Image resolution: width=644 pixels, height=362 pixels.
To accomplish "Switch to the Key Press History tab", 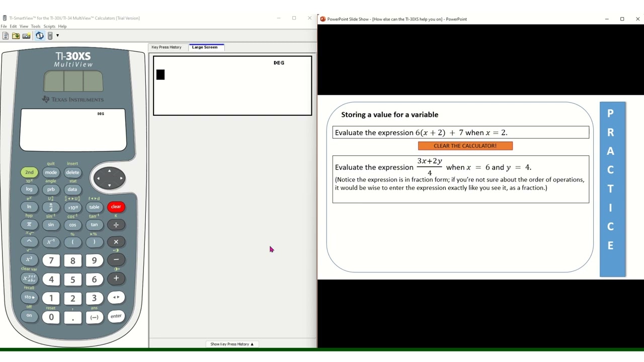I will (x=167, y=47).
